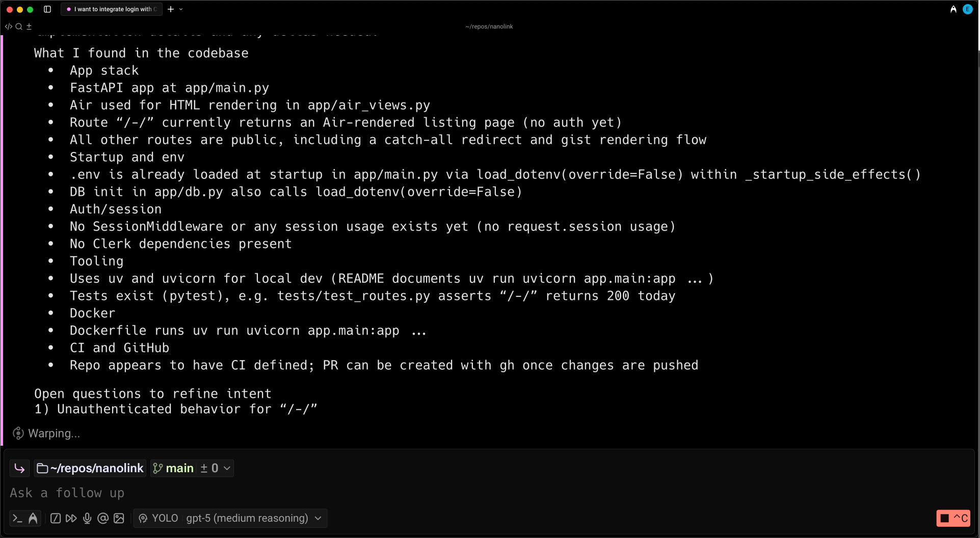
Task: Click the ~/repos/nanolink directory chip
Action: tap(90, 468)
